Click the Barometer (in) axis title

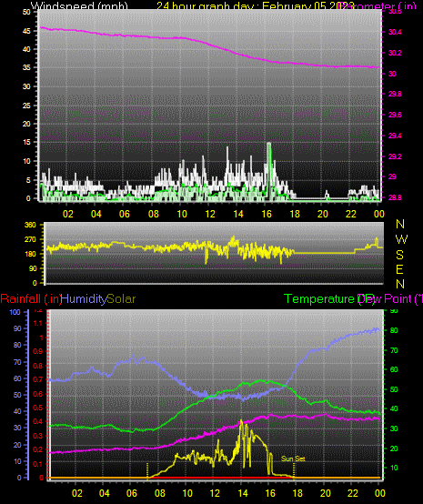point(378,5)
